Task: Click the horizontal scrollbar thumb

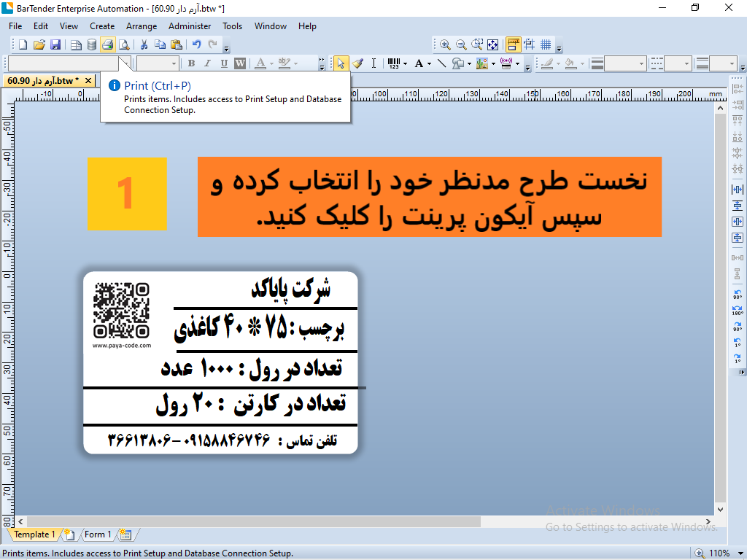Action: (x=253, y=522)
